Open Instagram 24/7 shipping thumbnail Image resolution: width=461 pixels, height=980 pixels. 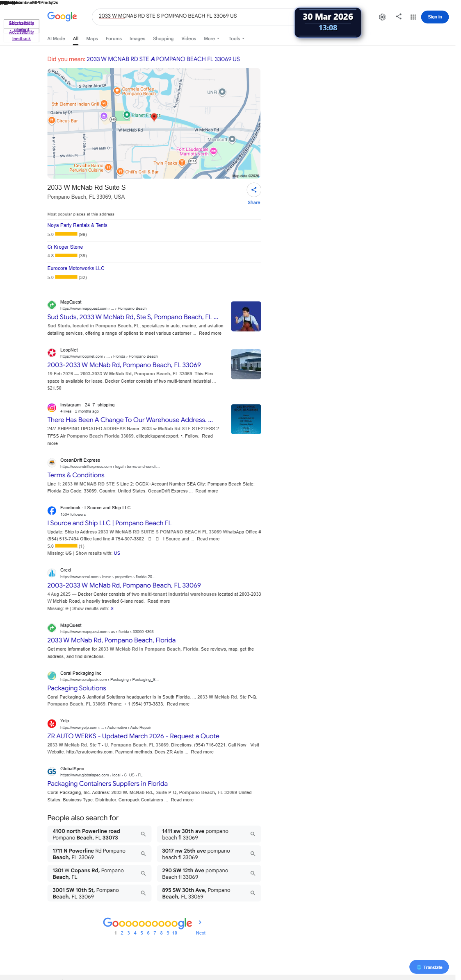tap(246, 419)
